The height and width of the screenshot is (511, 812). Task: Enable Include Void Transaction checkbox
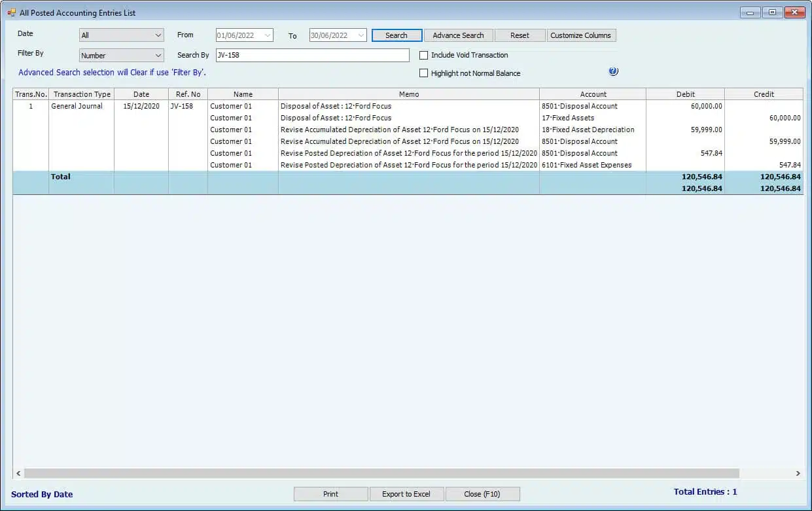423,56
